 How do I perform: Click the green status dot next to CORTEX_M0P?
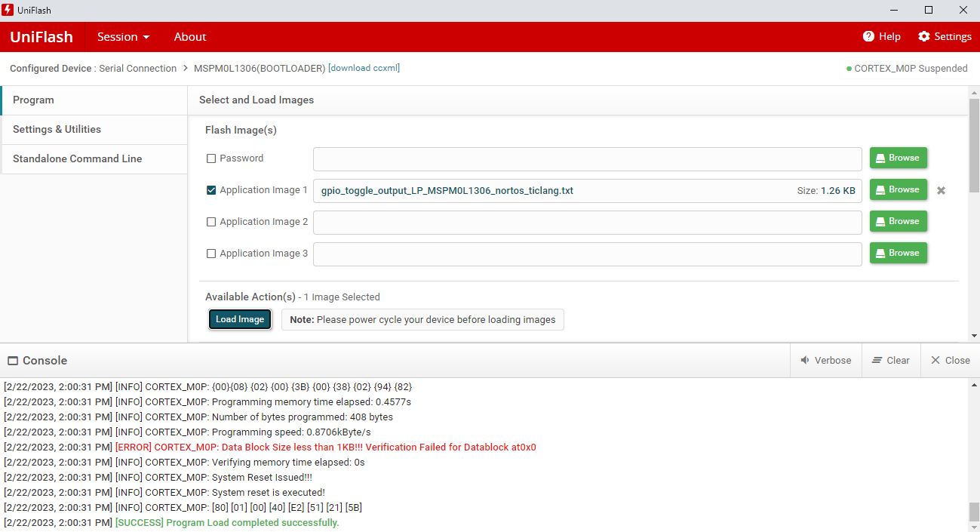click(x=849, y=69)
